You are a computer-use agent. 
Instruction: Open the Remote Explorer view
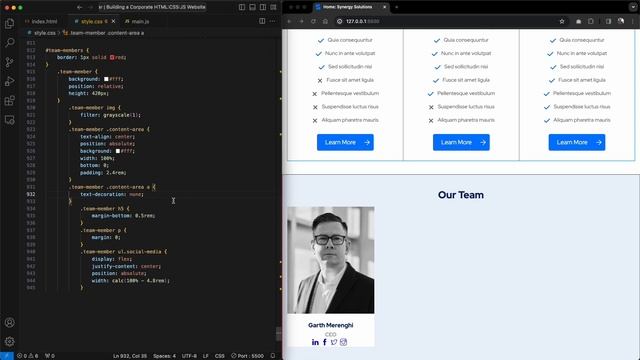9,120
